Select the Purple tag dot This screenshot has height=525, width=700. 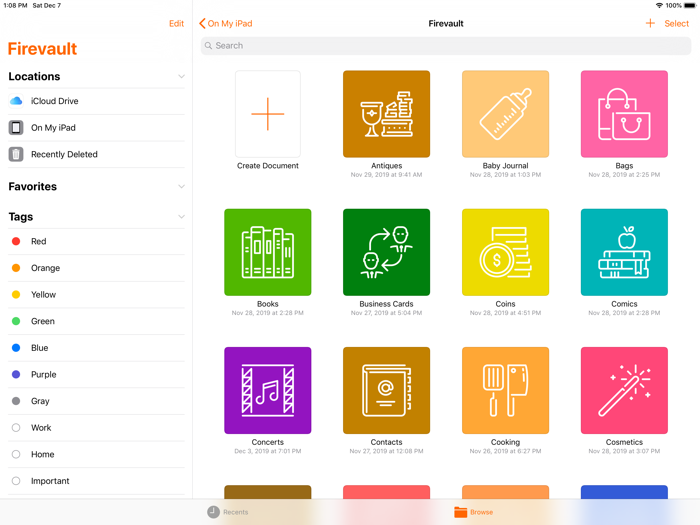[x=16, y=375]
